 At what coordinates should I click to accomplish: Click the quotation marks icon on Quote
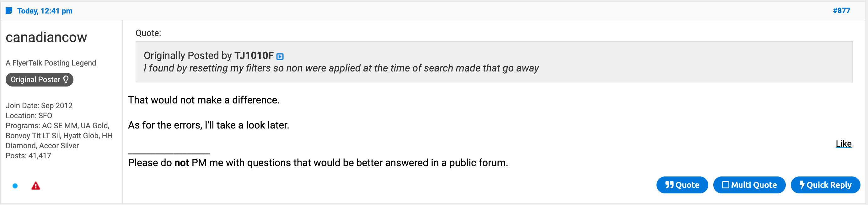pyautogui.click(x=669, y=185)
